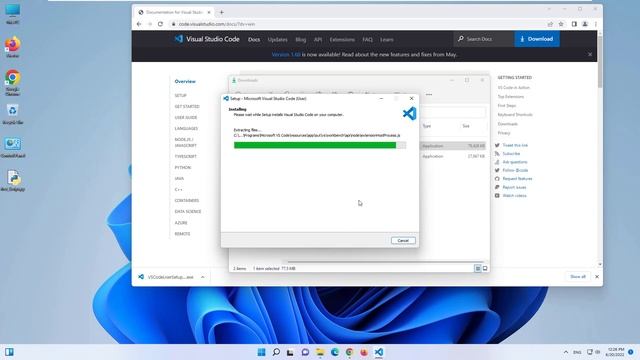Go to the Blog page
This screenshot has width=640, height=360.
tap(300, 40)
